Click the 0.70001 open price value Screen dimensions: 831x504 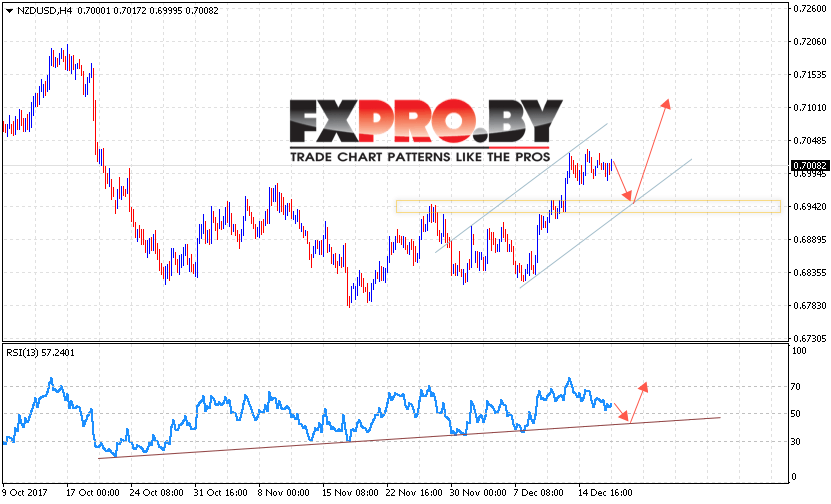tap(94, 11)
